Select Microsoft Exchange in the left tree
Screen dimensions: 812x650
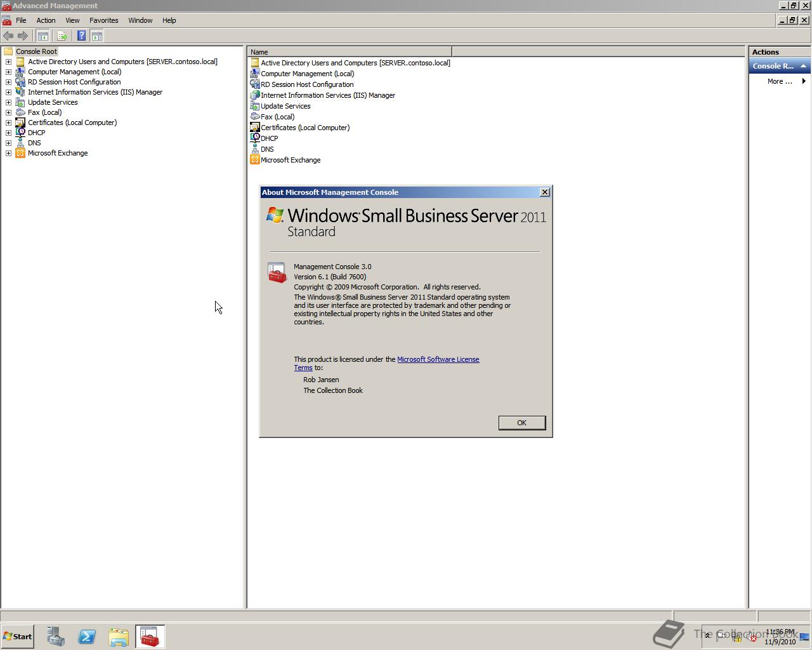point(58,153)
